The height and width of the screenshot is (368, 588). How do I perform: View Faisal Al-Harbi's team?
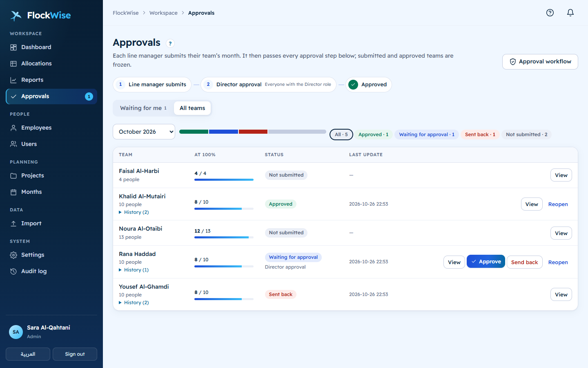(561, 175)
